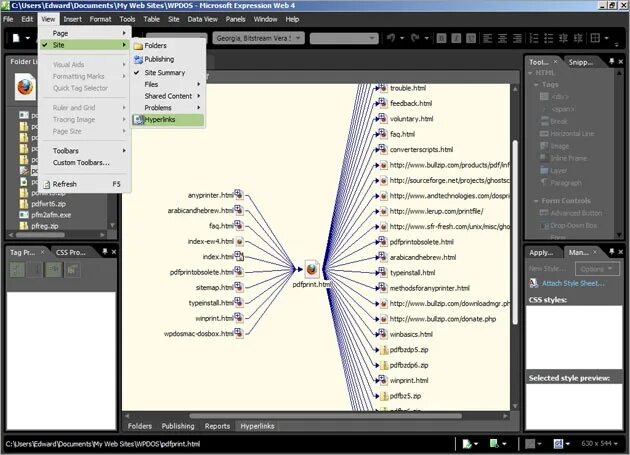Click the hyperlinks view horizontal scrollbar
630x455 pixels.
[x=325, y=416]
